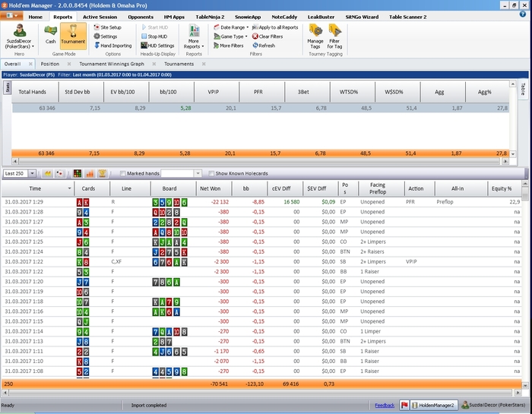Open the hero player SuzdalDecor selector
The image size is (532, 414).
click(x=19, y=36)
